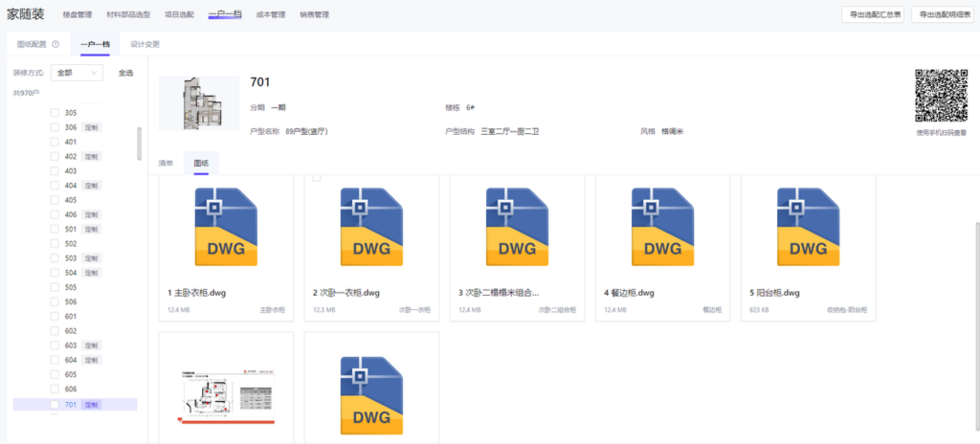Select the 5 阳台柜.dwg file icon
The height and width of the screenshot is (444, 980).
[x=808, y=226]
